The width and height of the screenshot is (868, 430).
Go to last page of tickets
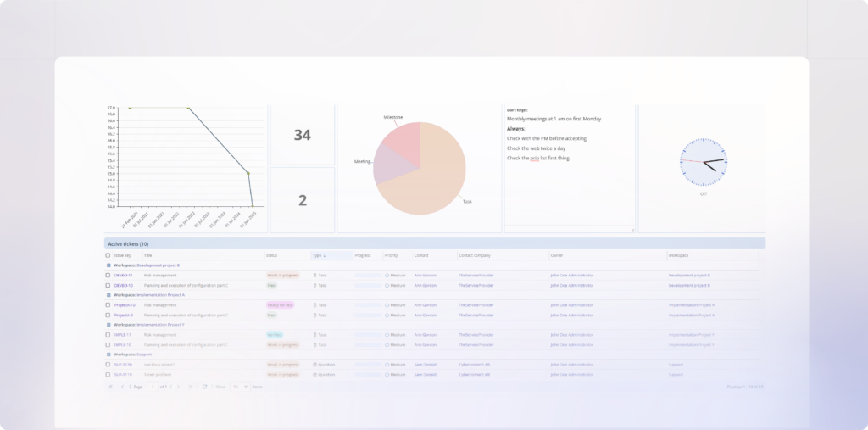(x=191, y=387)
